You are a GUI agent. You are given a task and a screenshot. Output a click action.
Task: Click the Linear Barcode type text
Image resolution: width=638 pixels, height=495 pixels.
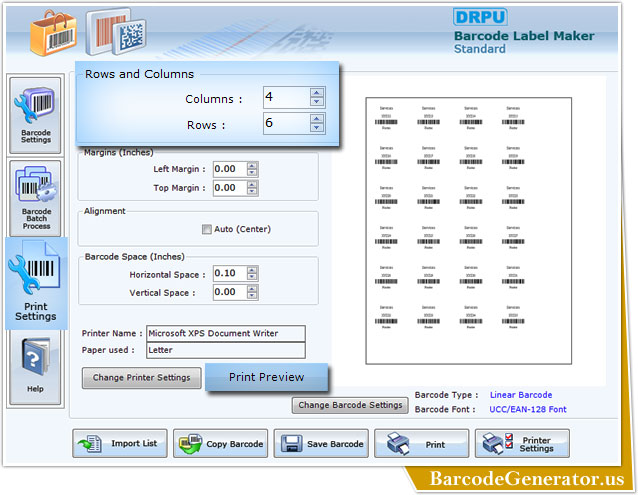click(521, 395)
